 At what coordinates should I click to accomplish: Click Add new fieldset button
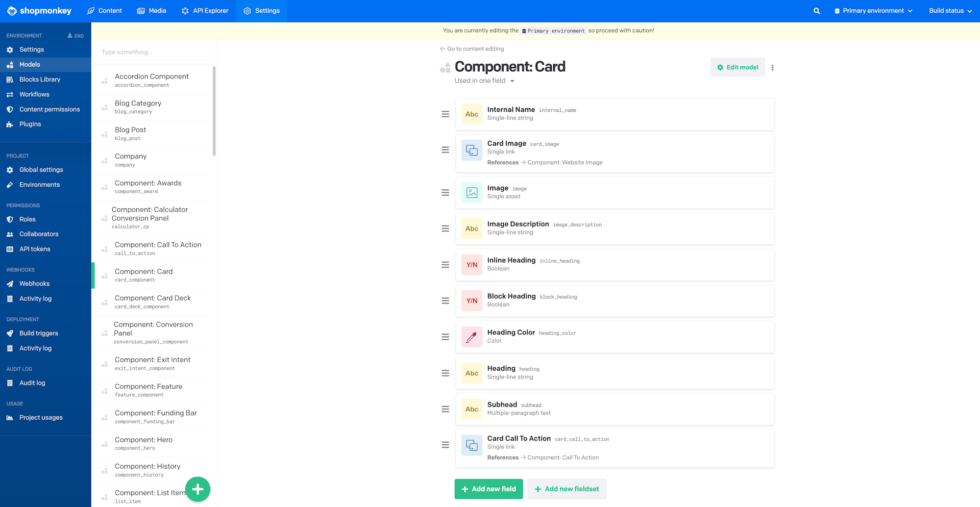567,489
